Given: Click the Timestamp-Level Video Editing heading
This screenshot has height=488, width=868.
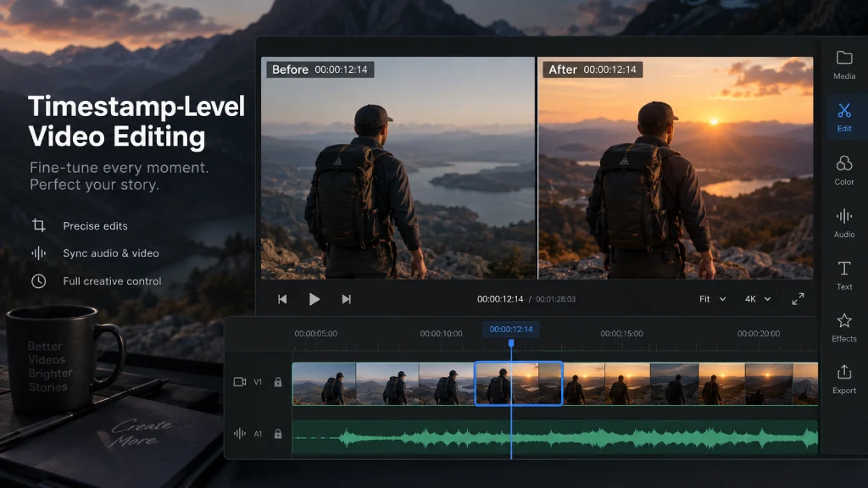Looking at the screenshot, I should 136,121.
